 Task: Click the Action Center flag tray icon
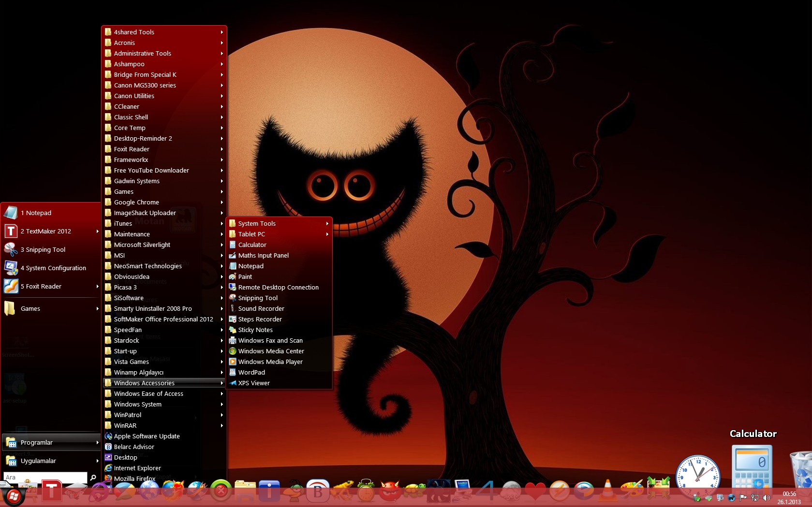(x=743, y=498)
